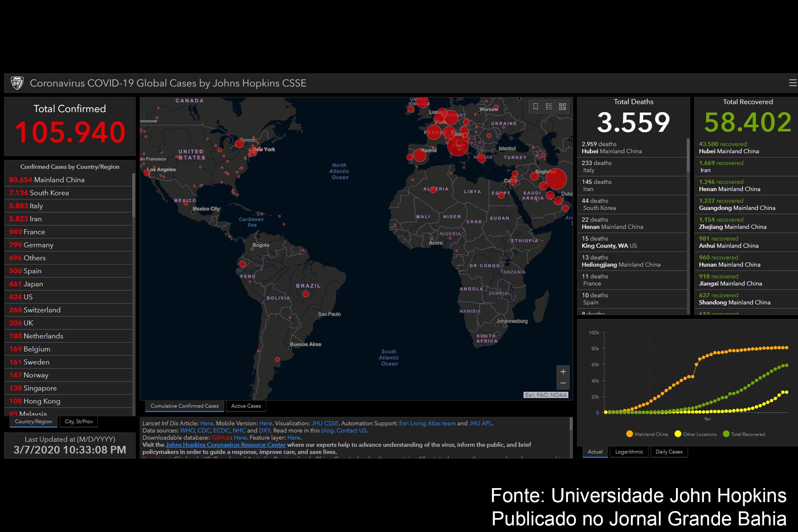Open Johns Hopkins Coronavirus Resource Center link

pos(226,445)
